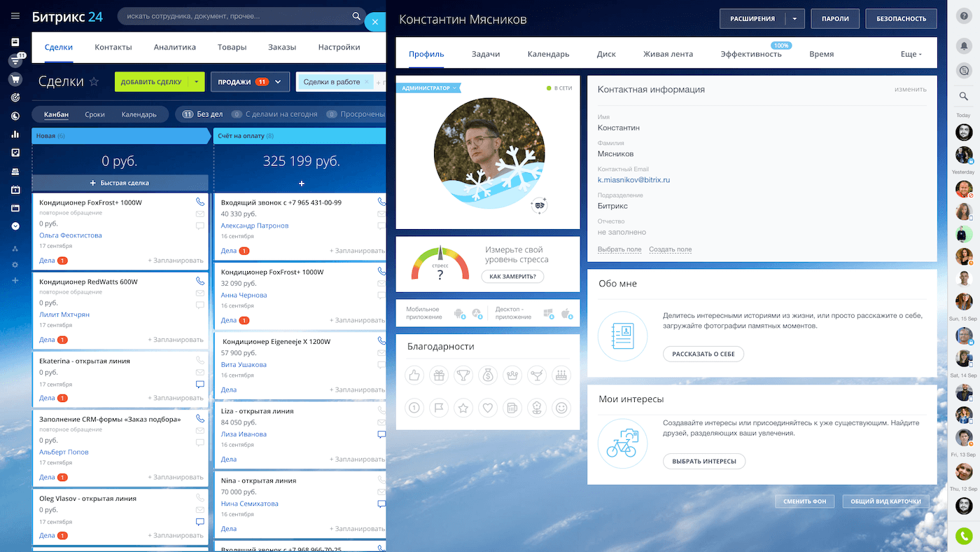Screen dimensions: 980x552
Task: Select the smiley face gratitude badge
Action: [561, 407]
